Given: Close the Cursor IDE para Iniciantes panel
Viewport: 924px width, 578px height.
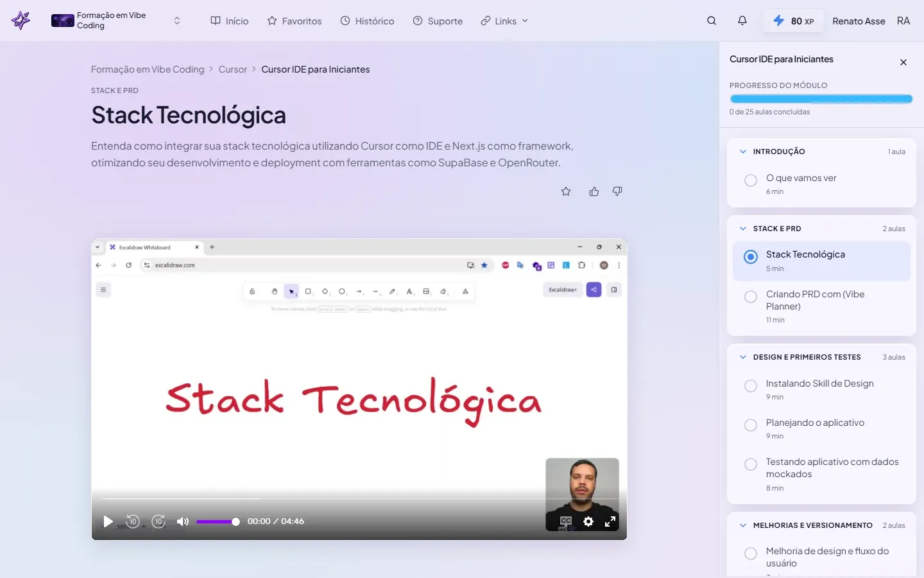Looking at the screenshot, I should point(903,62).
